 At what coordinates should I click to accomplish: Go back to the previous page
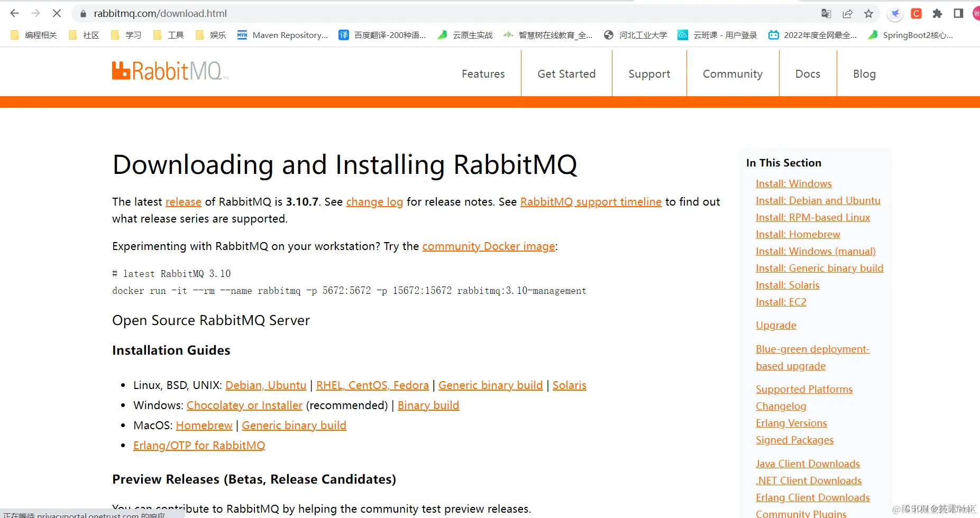(x=15, y=13)
